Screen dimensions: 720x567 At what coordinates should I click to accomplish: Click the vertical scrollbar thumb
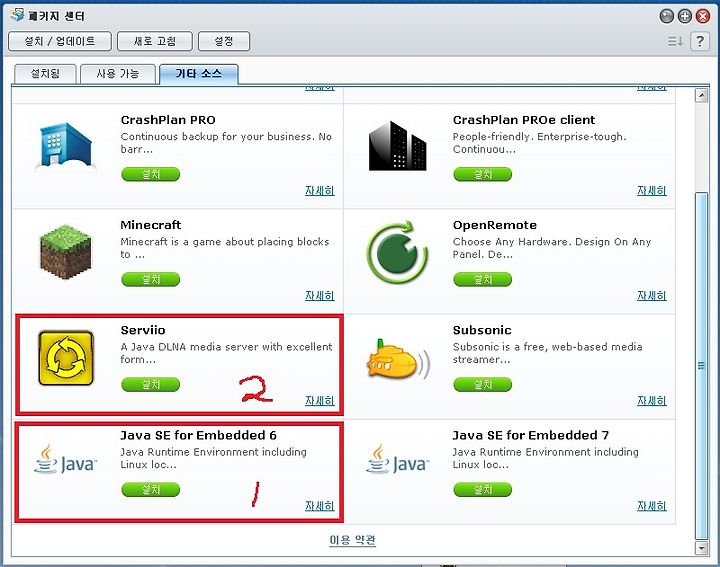(x=701, y=366)
